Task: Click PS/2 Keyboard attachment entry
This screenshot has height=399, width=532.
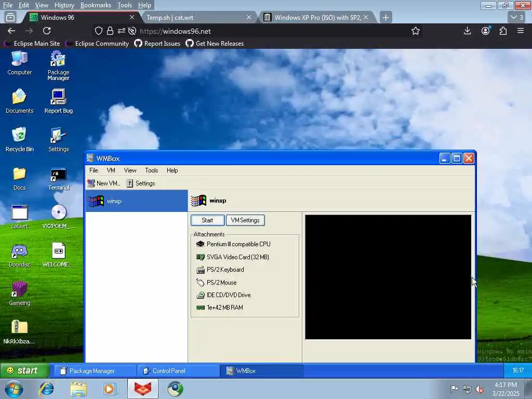Action: click(220, 270)
